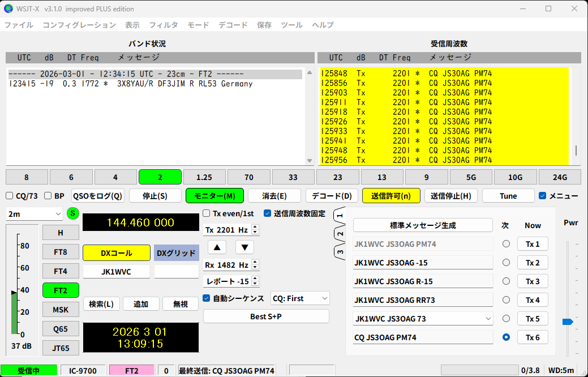Viewport: 588px width, 377px height.
Task: Toggle the モニター(M) button
Action: tap(214, 196)
